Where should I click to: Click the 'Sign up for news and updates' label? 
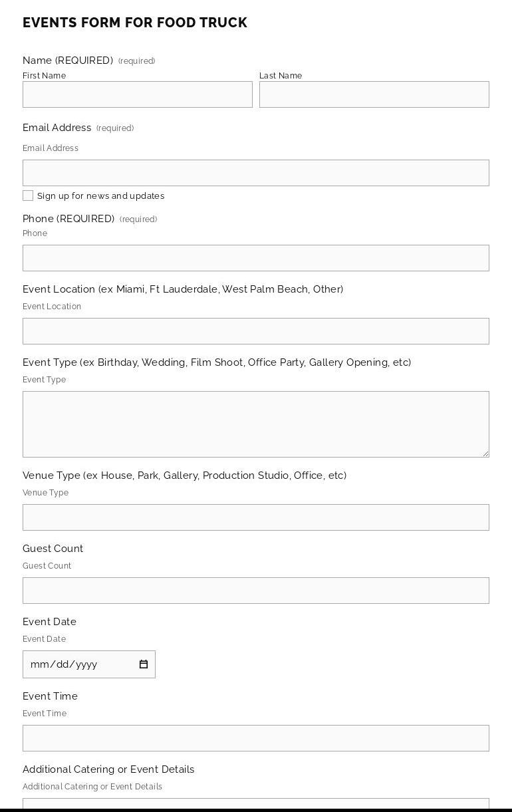100,196
